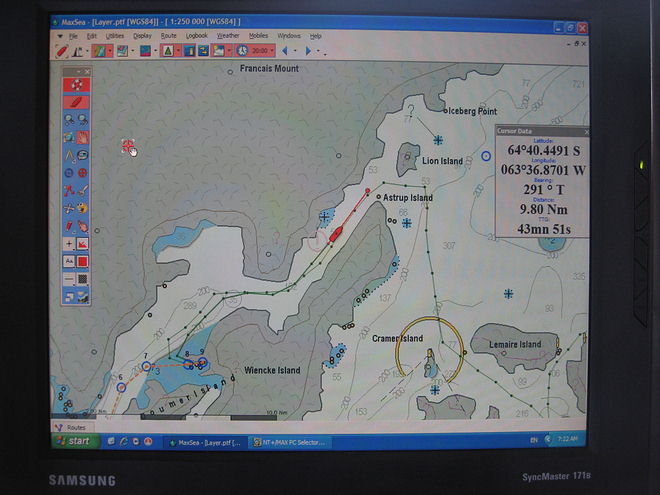
Task: Click the red vessel icon on chart
Action: pyautogui.click(x=335, y=234)
